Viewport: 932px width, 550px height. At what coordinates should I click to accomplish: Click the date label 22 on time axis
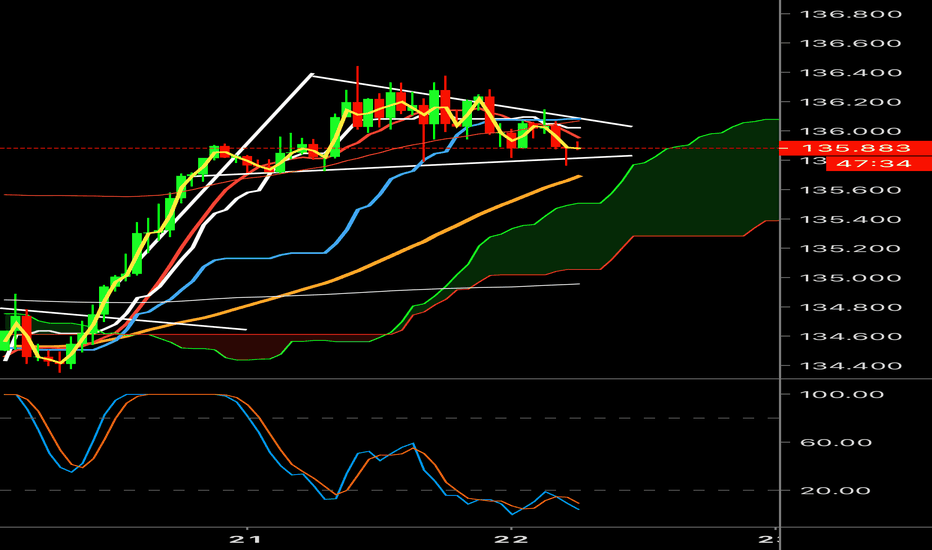click(x=511, y=540)
